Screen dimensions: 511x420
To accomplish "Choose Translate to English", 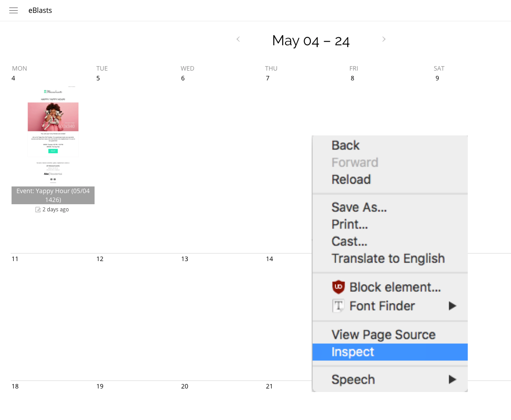I will [388, 258].
